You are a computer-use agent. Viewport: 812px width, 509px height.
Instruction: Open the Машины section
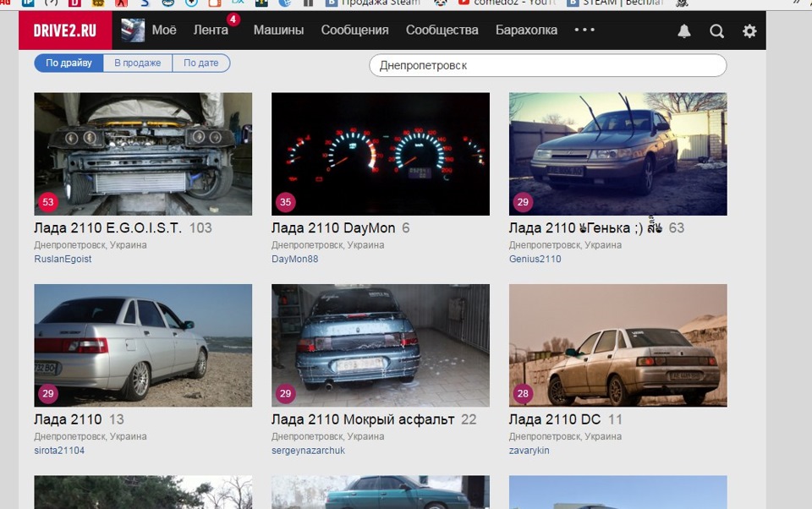pos(278,30)
